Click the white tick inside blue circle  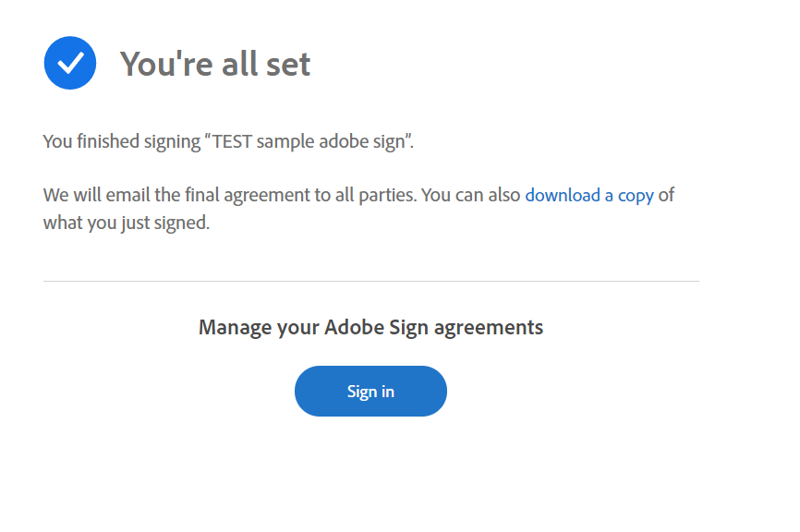[70, 63]
